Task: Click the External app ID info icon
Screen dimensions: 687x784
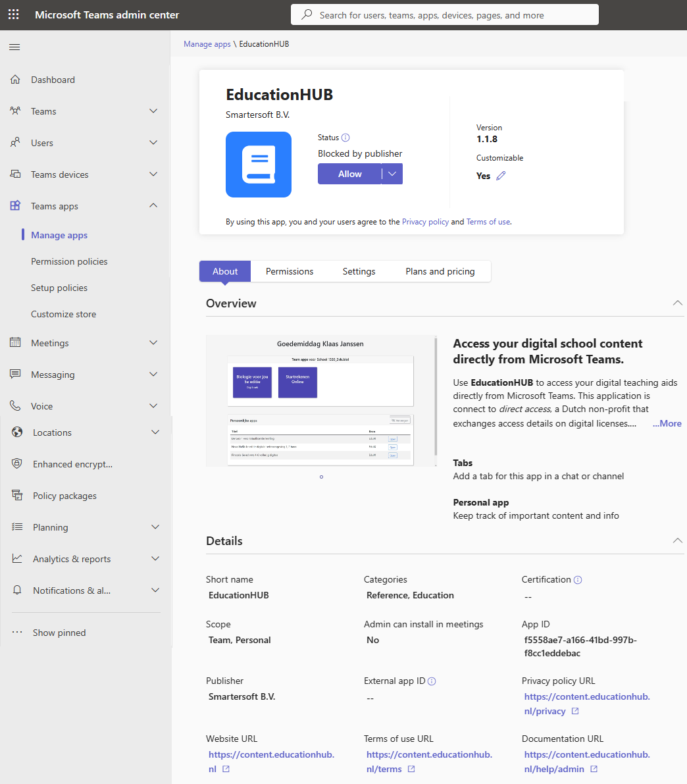Action: pyautogui.click(x=432, y=681)
